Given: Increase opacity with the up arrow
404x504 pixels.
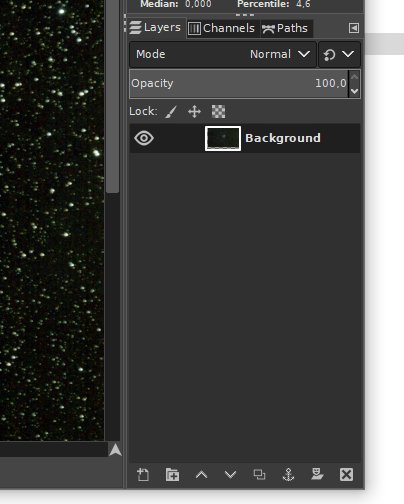Looking at the screenshot, I should (x=354, y=77).
